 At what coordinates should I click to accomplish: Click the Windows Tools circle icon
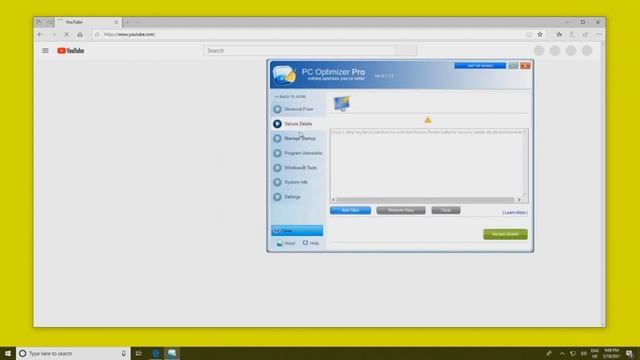tap(277, 168)
